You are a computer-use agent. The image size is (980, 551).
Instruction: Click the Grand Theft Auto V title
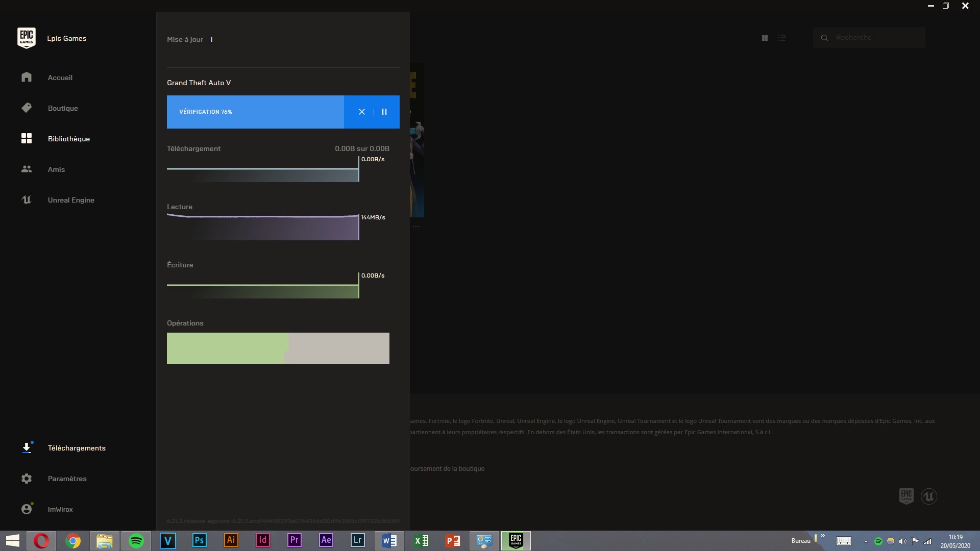click(199, 83)
